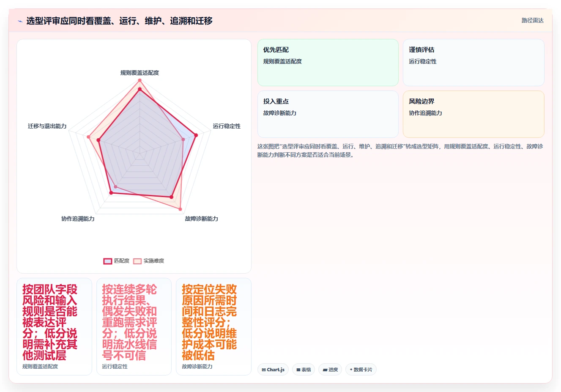The height and width of the screenshot is (392, 561).
Task: Click the 协作追溯能力 axis label on radar
Action: pyautogui.click(x=78, y=219)
